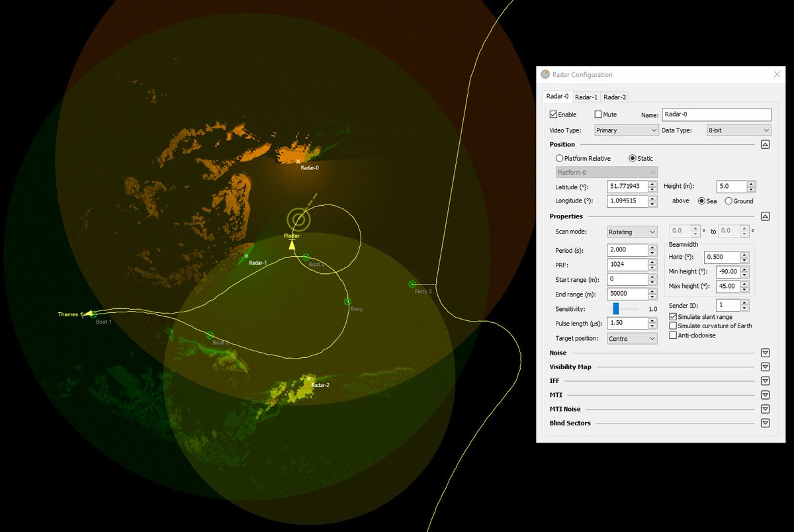Choose height above Sea
Image resolution: width=794 pixels, height=532 pixels.
(702, 200)
